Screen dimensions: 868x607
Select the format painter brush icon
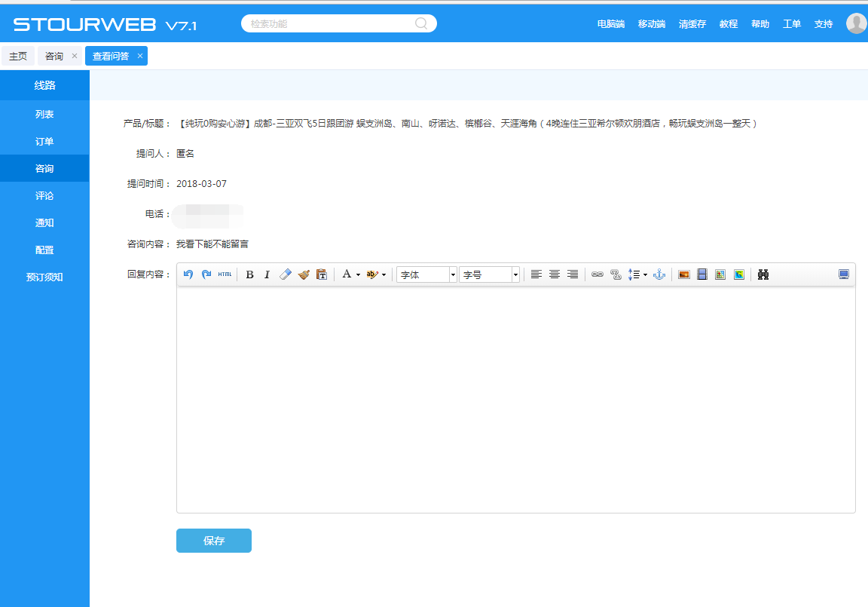pyautogui.click(x=304, y=274)
